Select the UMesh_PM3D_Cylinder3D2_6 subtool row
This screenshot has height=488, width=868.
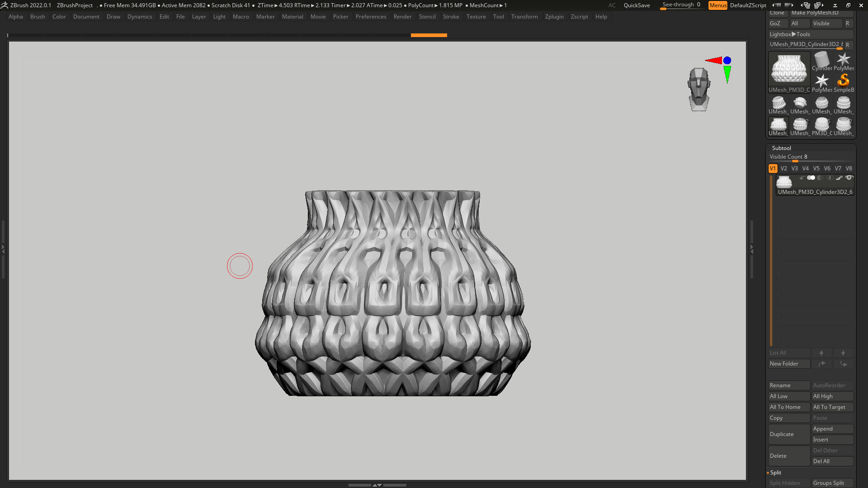pos(815,185)
